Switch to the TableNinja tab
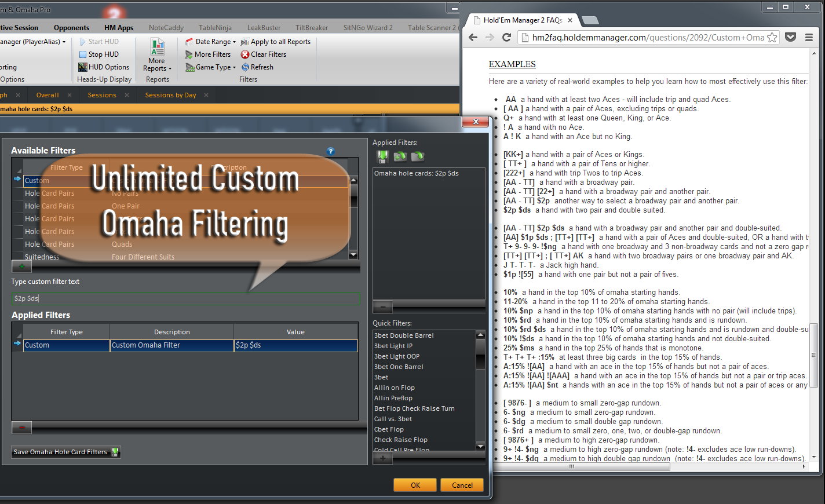 click(215, 28)
